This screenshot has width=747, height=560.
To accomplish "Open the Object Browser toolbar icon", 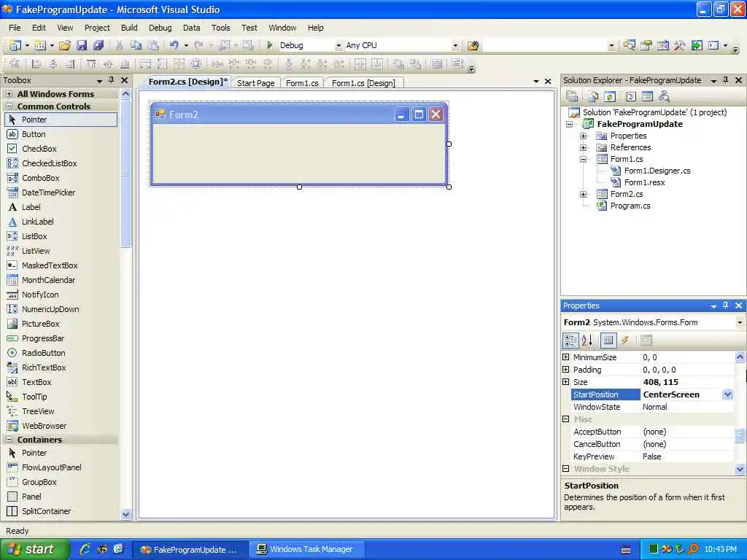I will pos(663,45).
